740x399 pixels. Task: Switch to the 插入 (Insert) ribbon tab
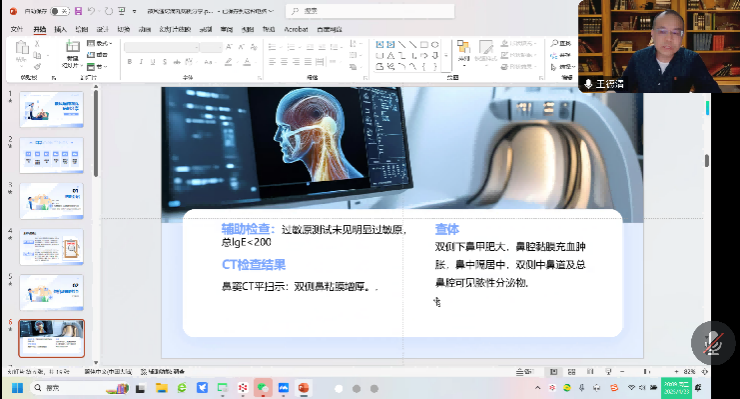[60, 29]
